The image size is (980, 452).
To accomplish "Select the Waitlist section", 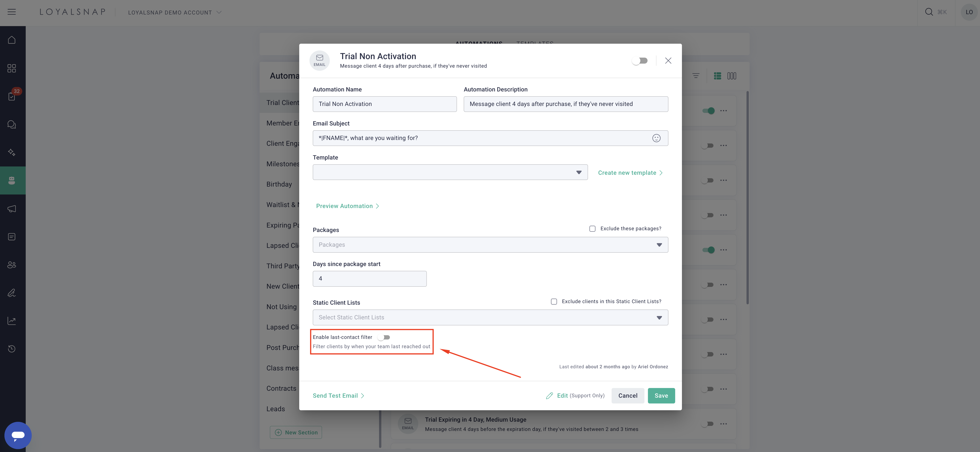I will 283,205.
